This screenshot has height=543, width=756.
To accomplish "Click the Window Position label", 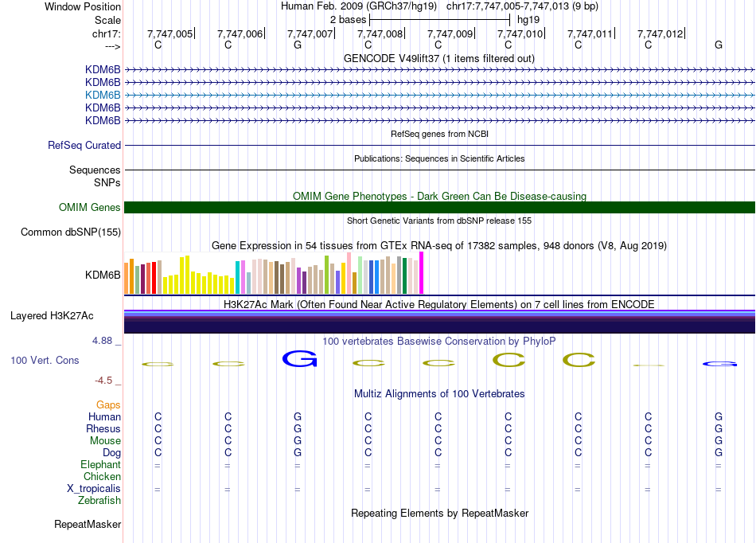I will click(x=83, y=6).
